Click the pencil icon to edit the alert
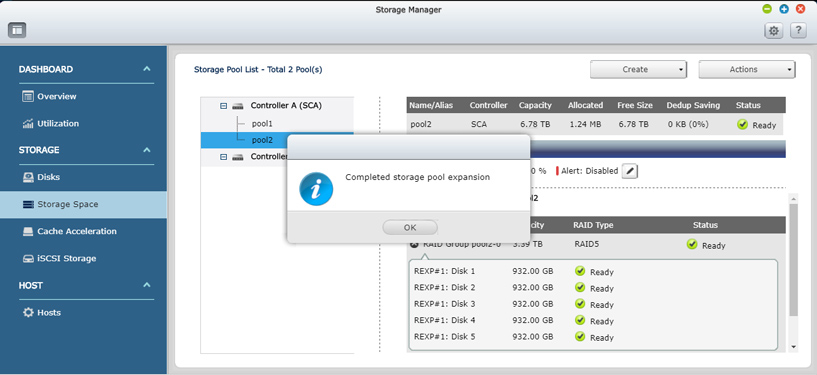Image resolution: width=817 pixels, height=375 pixels. coord(630,171)
